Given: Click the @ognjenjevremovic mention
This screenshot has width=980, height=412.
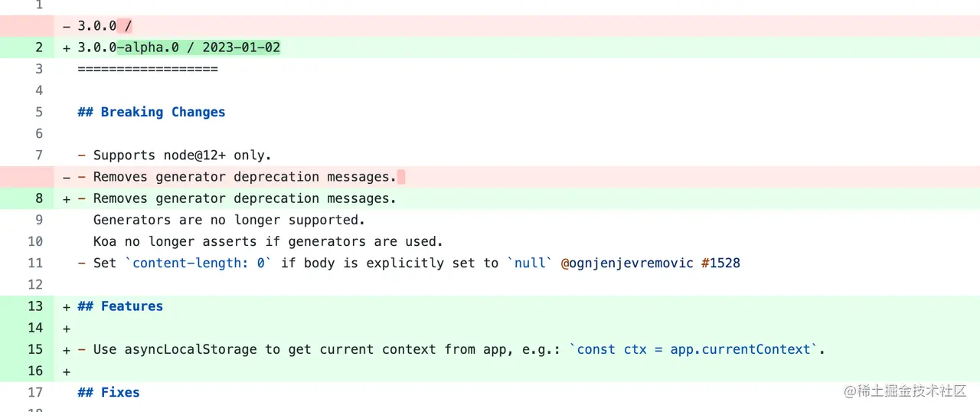Looking at the screenshot, I should [627, 263].
